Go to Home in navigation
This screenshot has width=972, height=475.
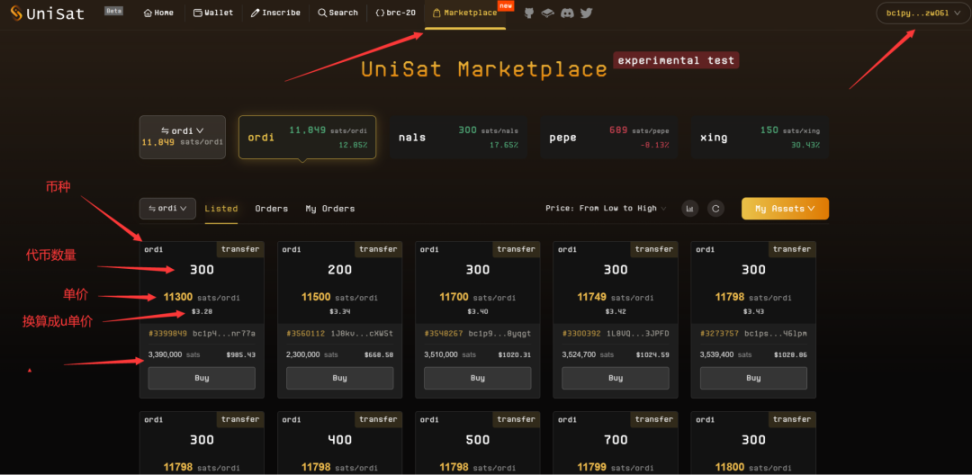[x=159, y=13]
